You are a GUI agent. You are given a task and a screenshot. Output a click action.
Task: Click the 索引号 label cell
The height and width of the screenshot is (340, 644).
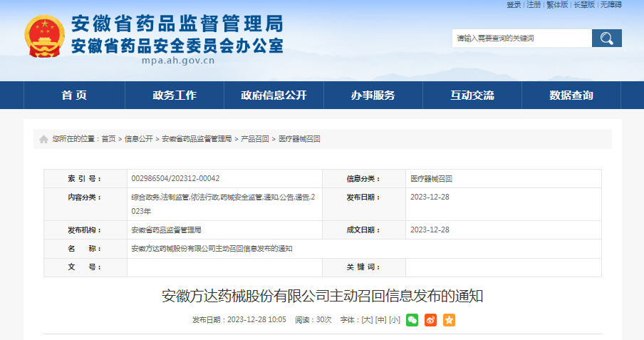[85, 179]
